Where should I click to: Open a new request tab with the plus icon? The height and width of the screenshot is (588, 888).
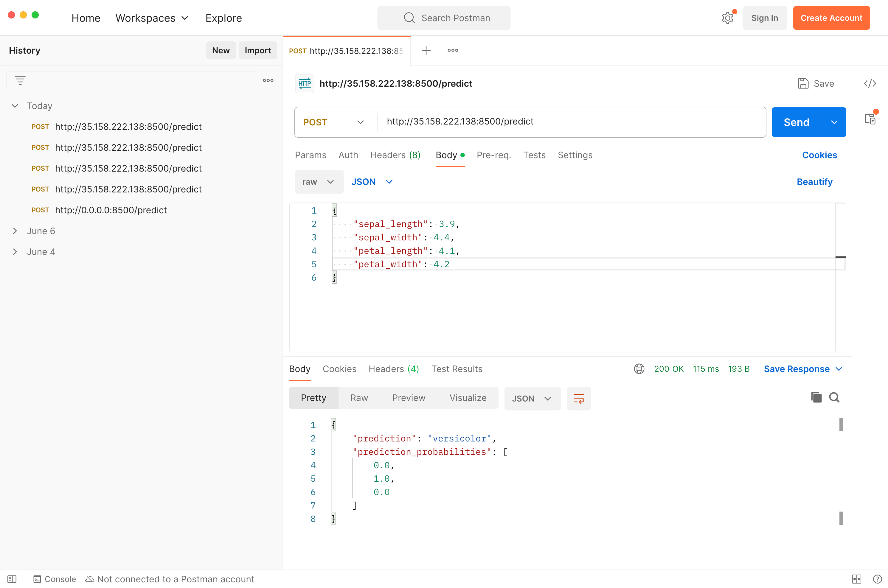click(x=426, y=50)
